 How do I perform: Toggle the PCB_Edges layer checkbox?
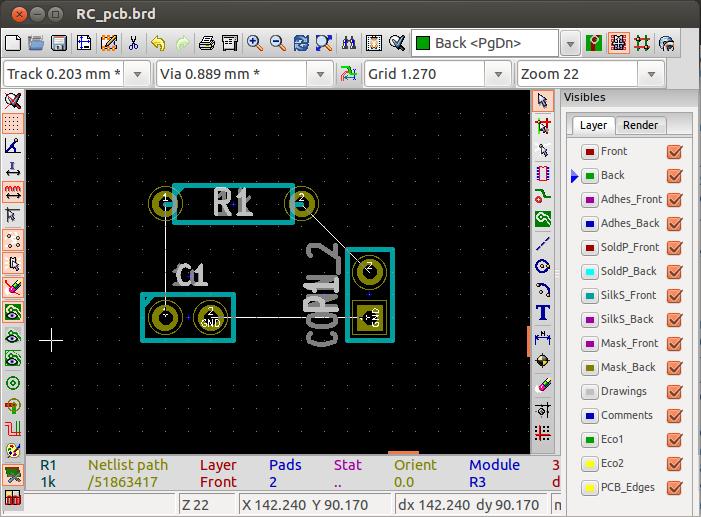pyautogui.click(x=674, y=488)
